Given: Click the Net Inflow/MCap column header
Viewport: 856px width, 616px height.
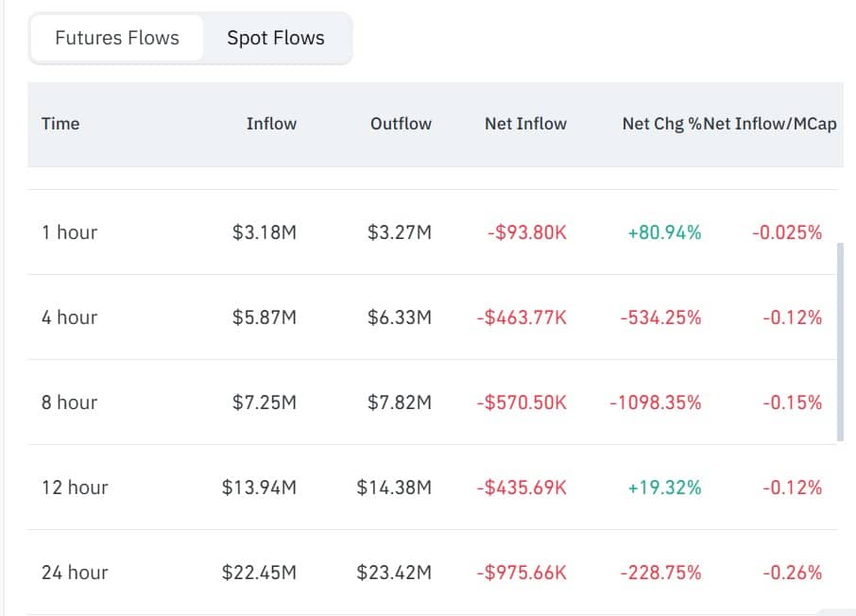Looking at the screenshot, I should click(770, 124).
